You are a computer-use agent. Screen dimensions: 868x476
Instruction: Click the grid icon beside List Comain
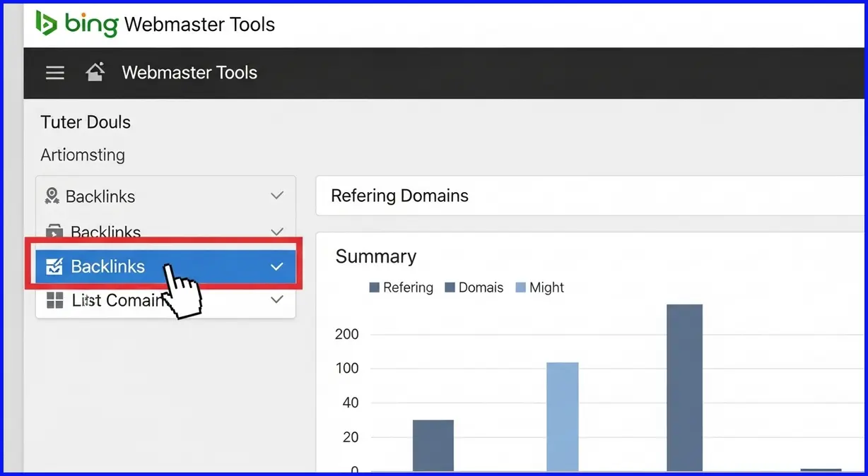tap(54, 300)
